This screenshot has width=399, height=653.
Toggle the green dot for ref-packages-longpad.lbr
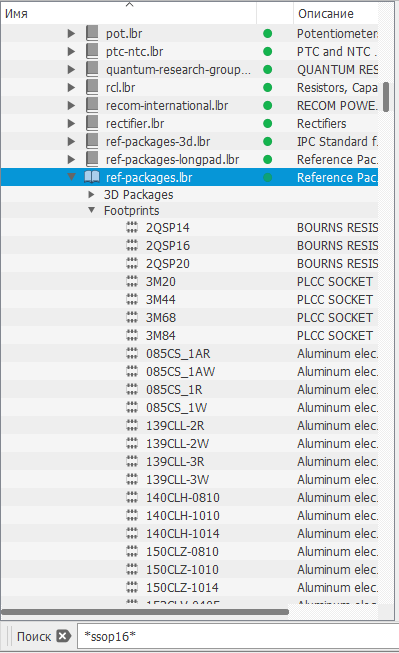(x=268, y=160)
